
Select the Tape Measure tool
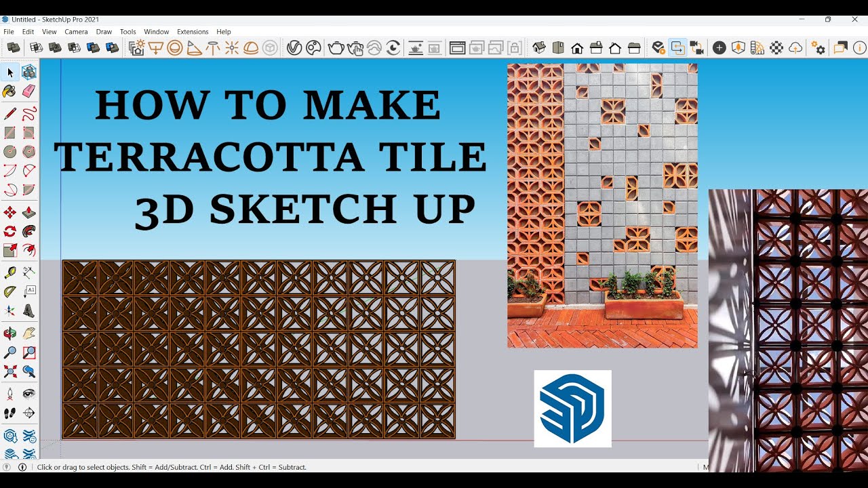[10, 272]
